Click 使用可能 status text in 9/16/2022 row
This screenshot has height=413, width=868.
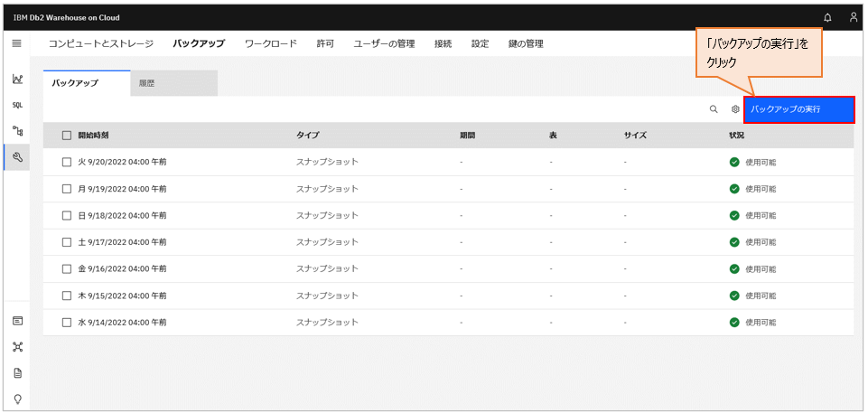pyautogui.click(x=761, y=268)
